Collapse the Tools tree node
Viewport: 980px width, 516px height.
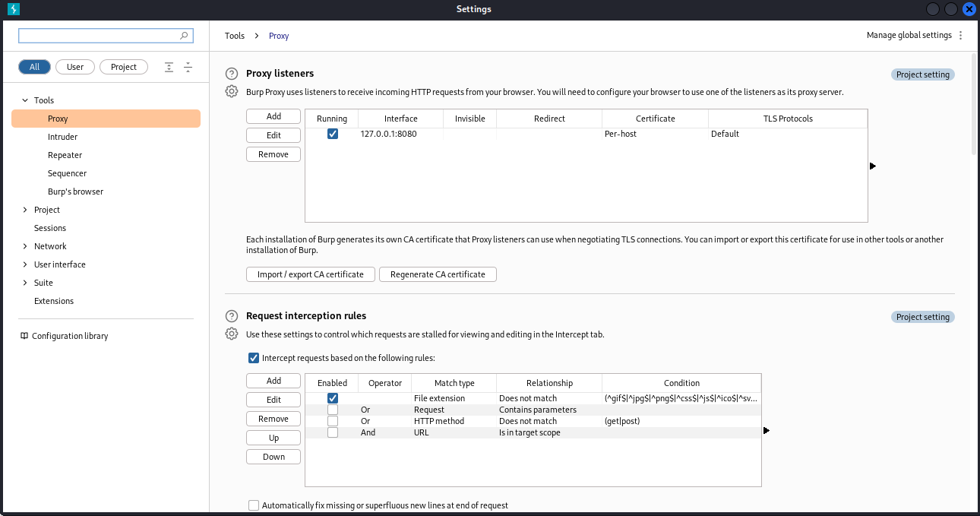pos(25,100)
